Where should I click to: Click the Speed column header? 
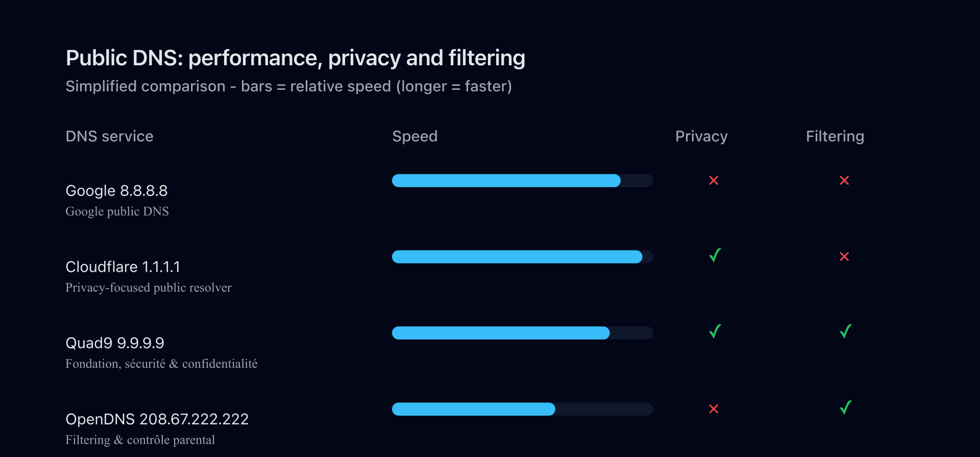pyautogui.click(x=414, y=136)
